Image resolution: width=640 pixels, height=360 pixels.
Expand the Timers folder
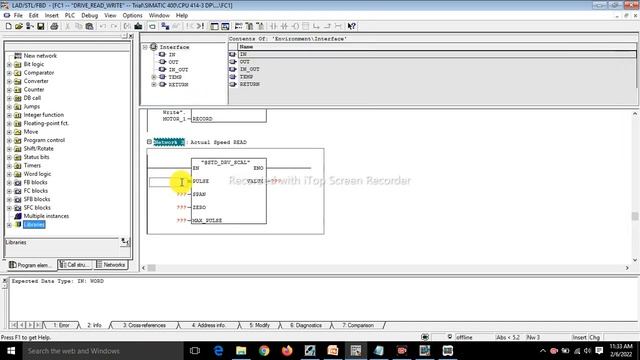(x=9, y=166)
